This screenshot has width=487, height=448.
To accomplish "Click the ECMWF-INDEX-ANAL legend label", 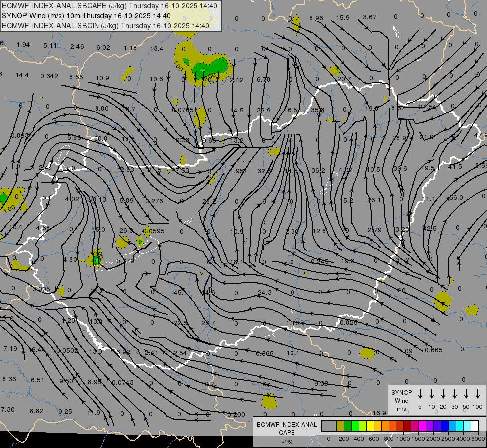I will coord(287,425).
